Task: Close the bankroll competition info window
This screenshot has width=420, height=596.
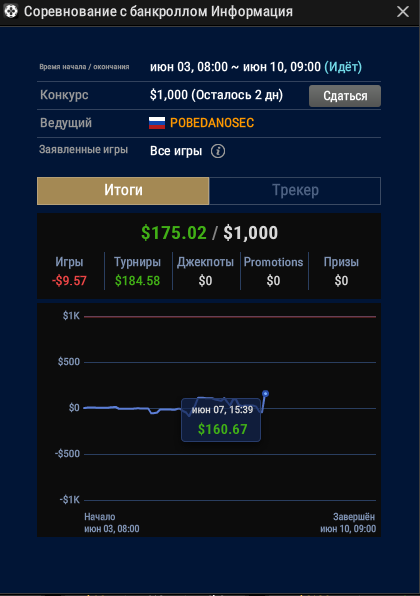Action: click(x=403, y=11)
